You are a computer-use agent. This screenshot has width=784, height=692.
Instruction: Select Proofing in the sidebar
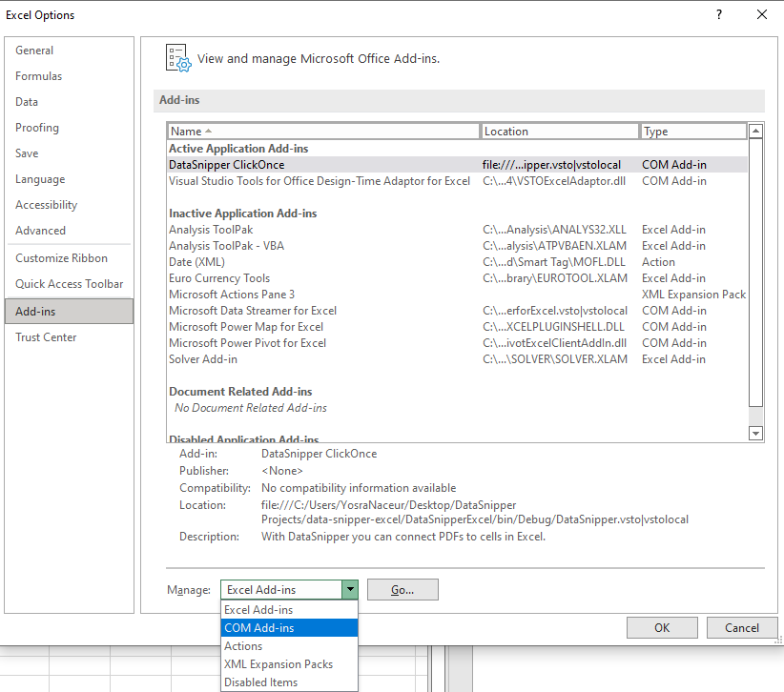pos(36,127)
